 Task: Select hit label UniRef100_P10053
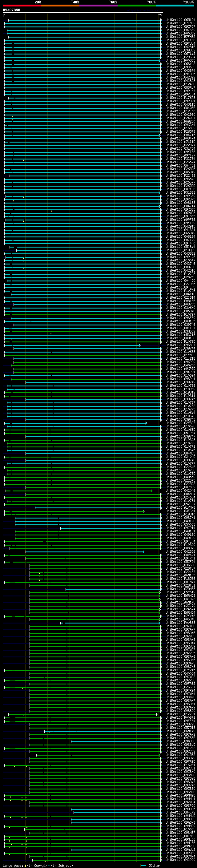180,829
